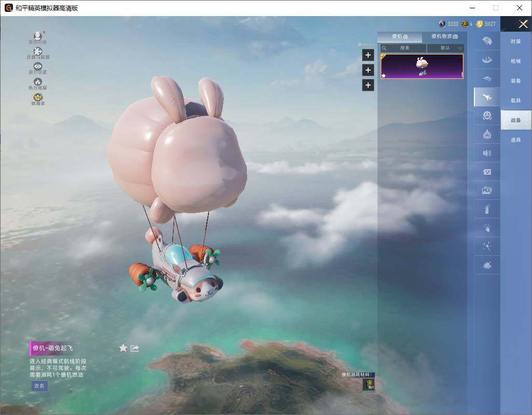
Task: Click the second plus slot button
Action: 368,70
